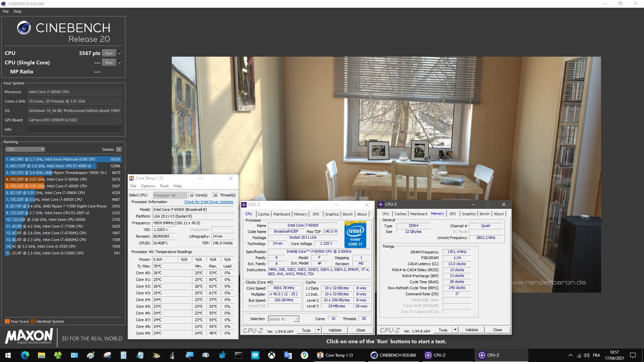Open the Options menu in Core Temp
The height and width of the screenshot is (362, 644).
148,186
